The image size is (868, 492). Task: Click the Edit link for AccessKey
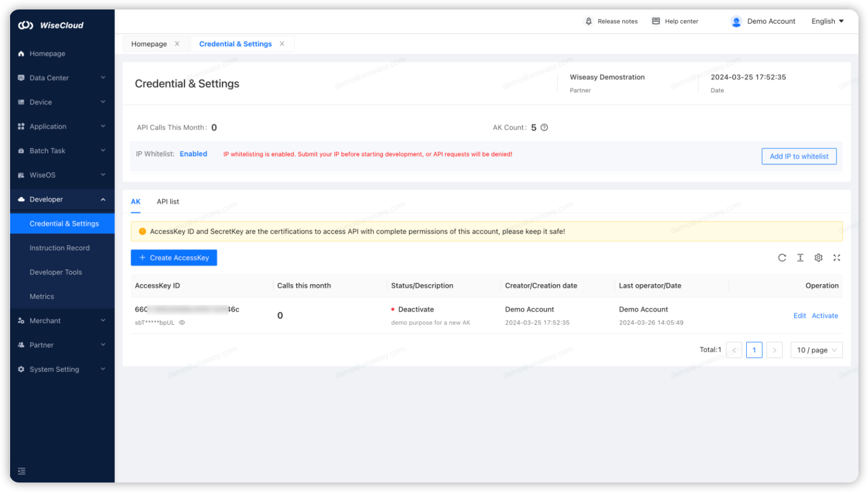click(x=799, y=316)
